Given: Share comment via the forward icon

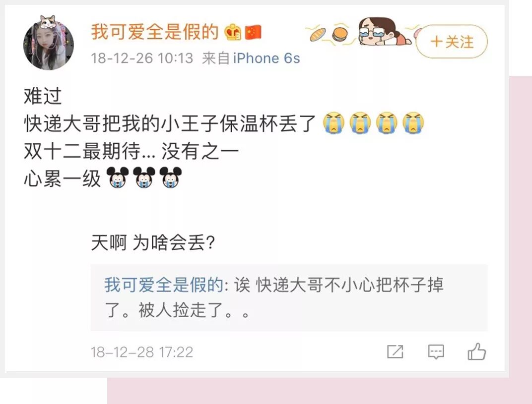Looking at the screenshot, I should 395,352.
